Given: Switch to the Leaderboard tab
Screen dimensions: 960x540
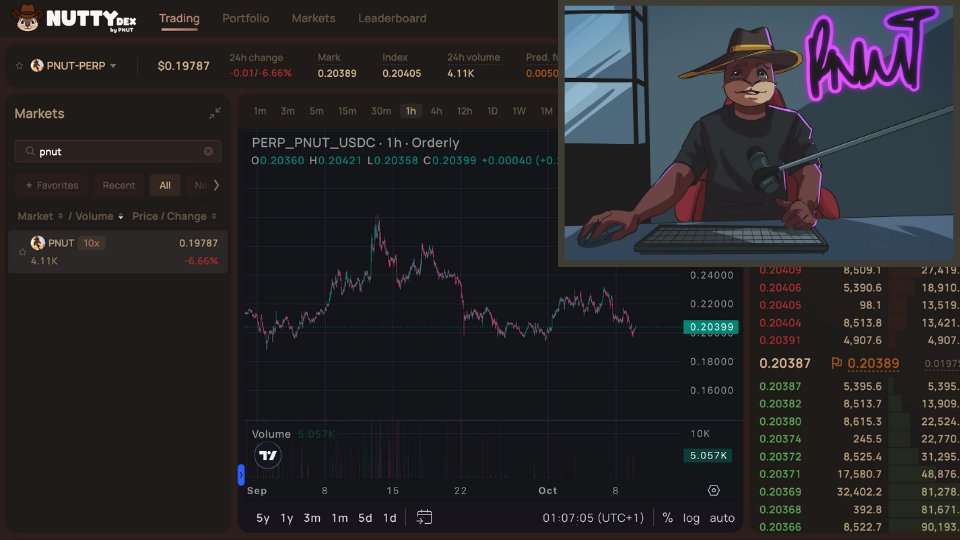Looking at the screenshot, I should (x=392, y=18).
